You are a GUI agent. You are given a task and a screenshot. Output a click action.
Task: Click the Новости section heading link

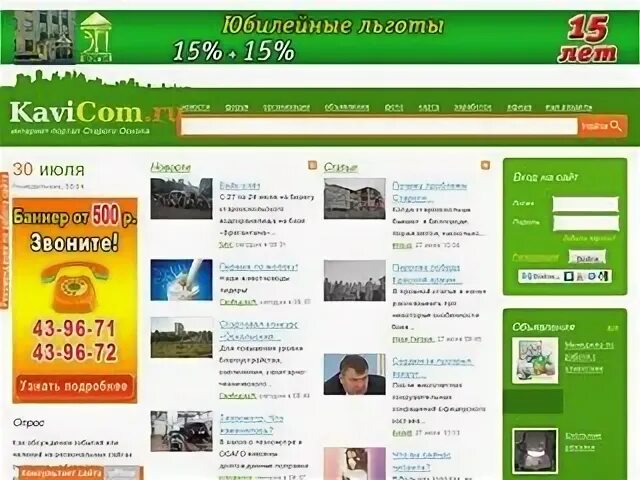[171, 167]
